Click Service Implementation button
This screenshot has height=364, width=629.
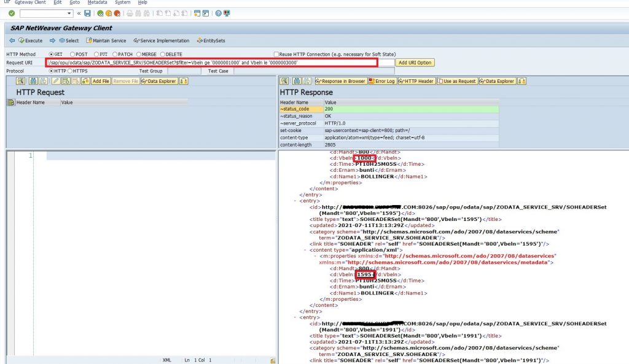pyautogui.click(x=162, y=41)
